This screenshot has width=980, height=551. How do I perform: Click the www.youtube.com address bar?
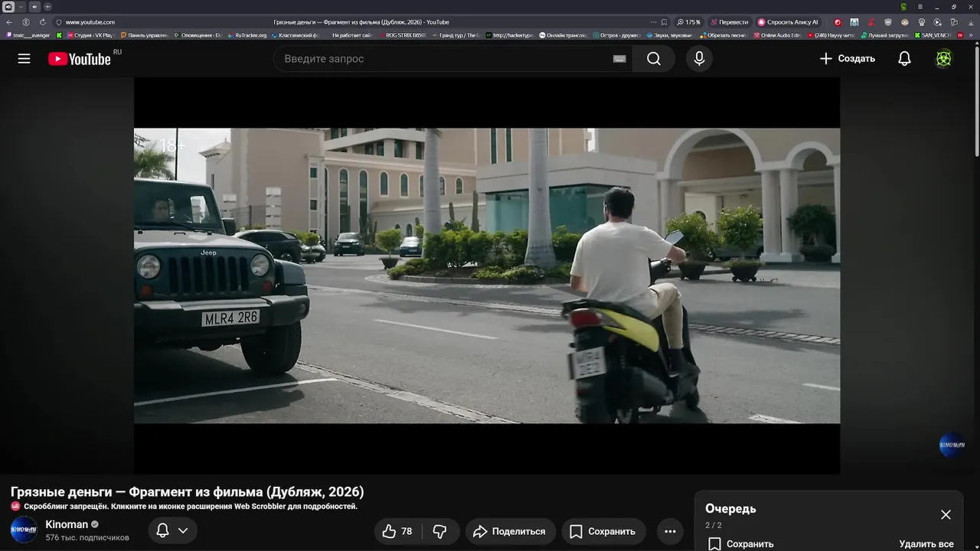click(x=90, y=22)
